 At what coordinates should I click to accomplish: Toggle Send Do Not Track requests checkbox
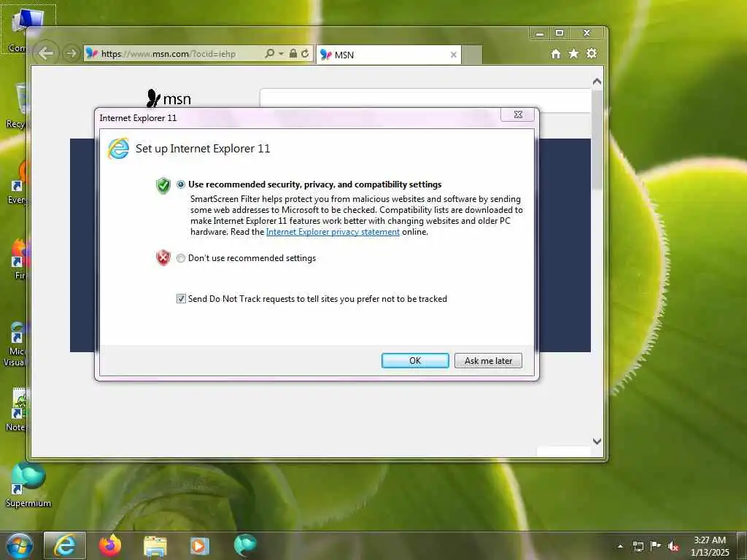(x=181, y=298)
